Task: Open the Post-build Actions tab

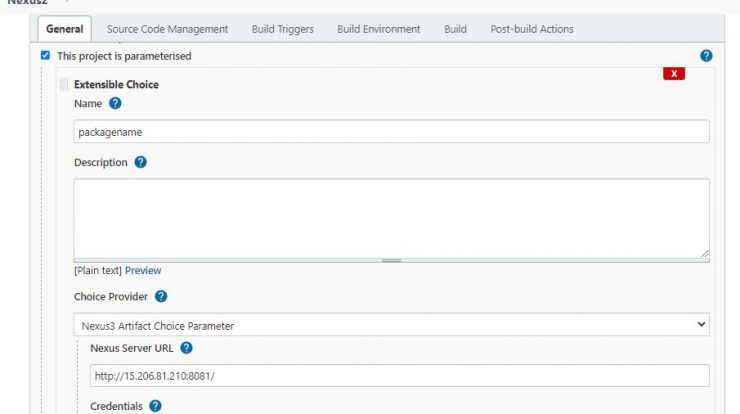Action: (x=532, y=29)
